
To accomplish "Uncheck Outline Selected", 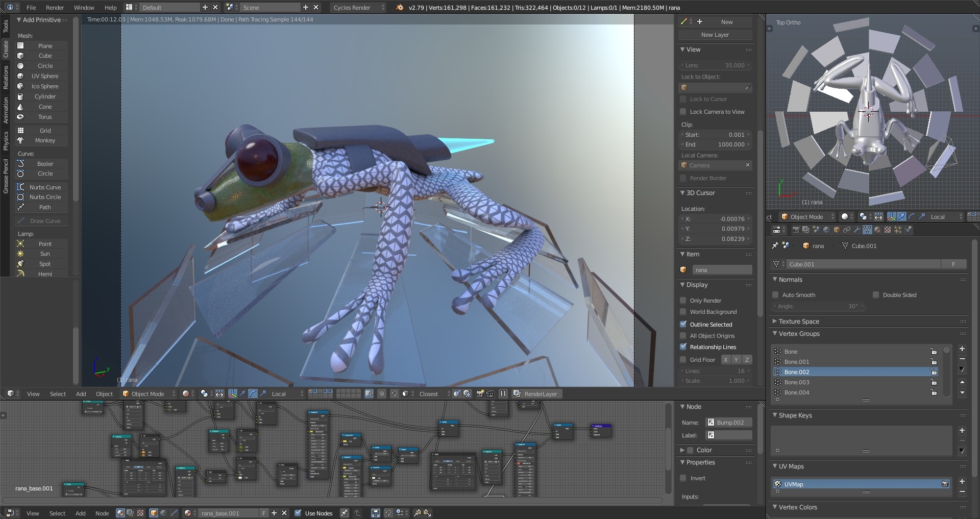I will pyautogui.click(x=683, y=324).
